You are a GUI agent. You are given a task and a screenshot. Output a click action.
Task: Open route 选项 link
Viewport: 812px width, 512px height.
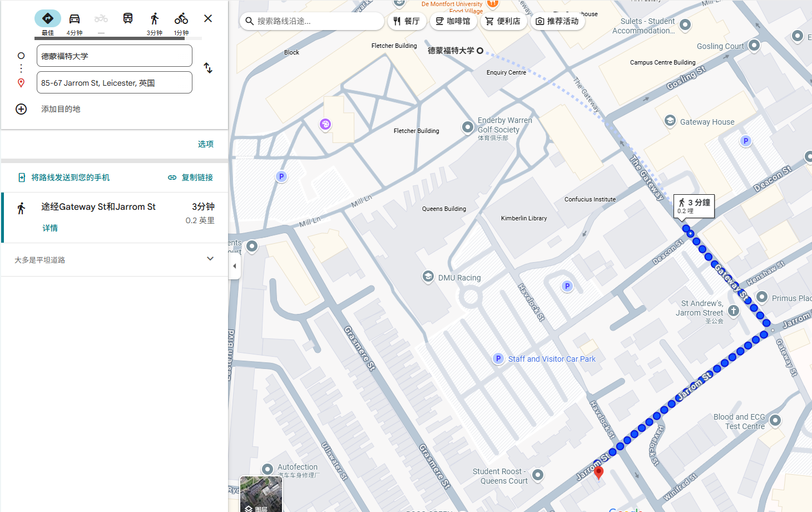coord(205,144)
